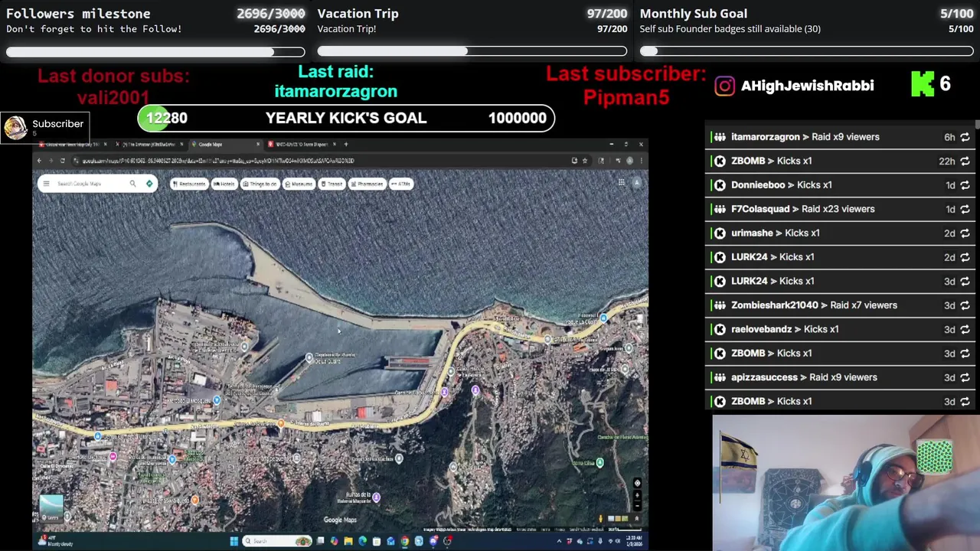Open Microsoft Edge from the taskbar

point(362,541)
